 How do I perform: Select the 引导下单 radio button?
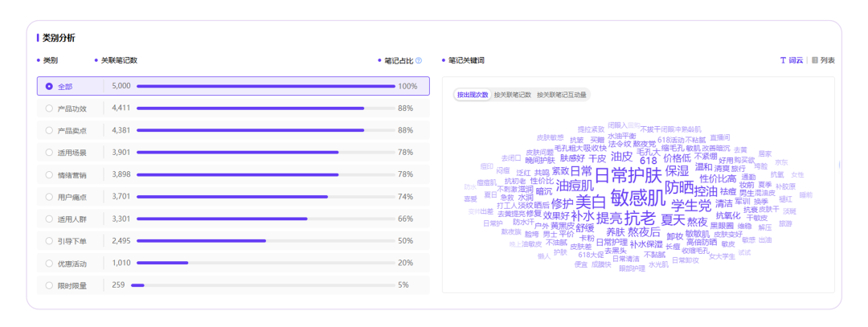click(49, 241)
